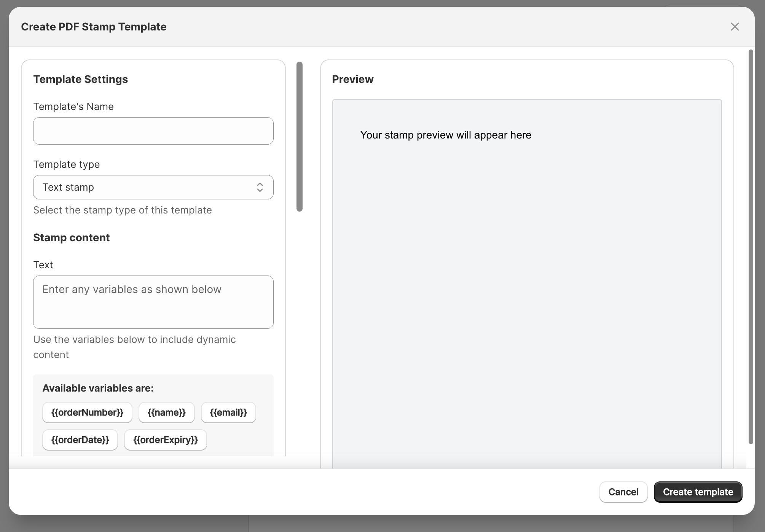Click the "Available variables are:" heading
Screen dimensions: 765x532
(x=98, y=388)
